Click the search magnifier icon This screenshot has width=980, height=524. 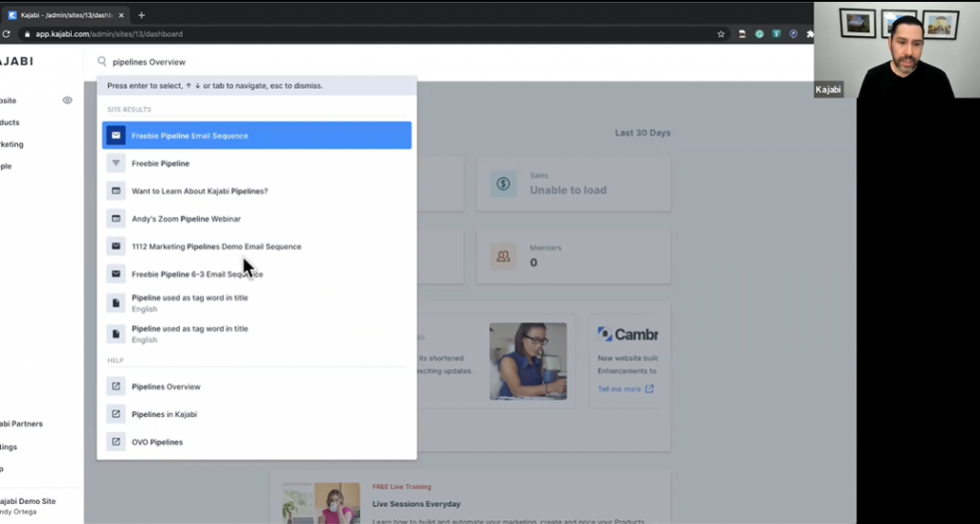tap(101, 61)
